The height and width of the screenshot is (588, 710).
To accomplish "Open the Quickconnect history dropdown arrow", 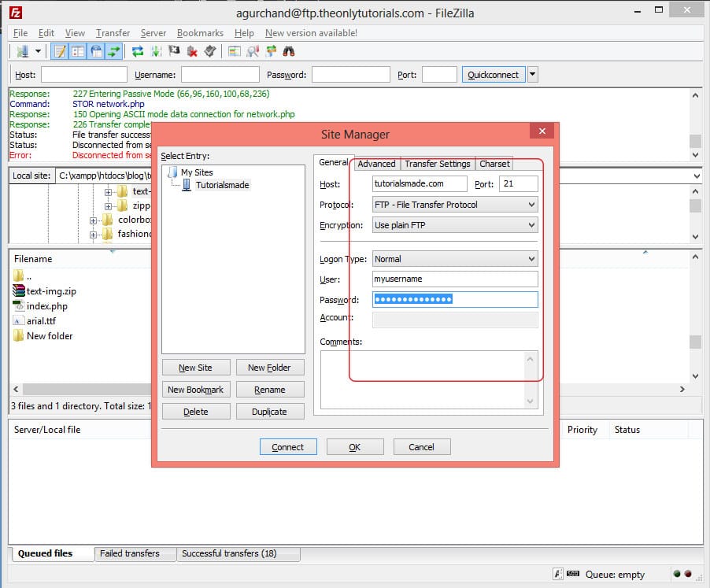I will pyautogui.click(x=532, y=75).
